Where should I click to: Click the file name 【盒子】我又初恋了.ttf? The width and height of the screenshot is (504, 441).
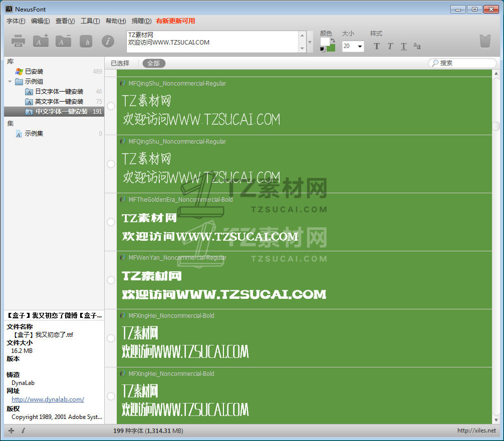[x=43, y=335]
